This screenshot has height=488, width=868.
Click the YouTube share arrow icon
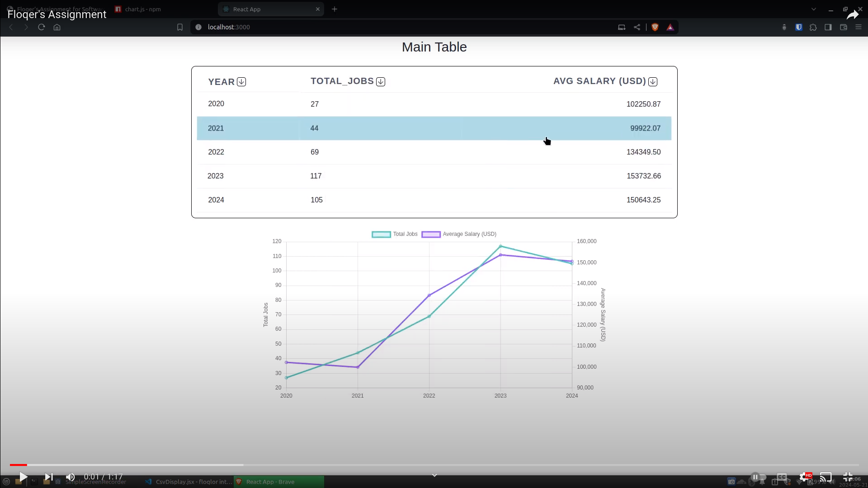(852, 15)
